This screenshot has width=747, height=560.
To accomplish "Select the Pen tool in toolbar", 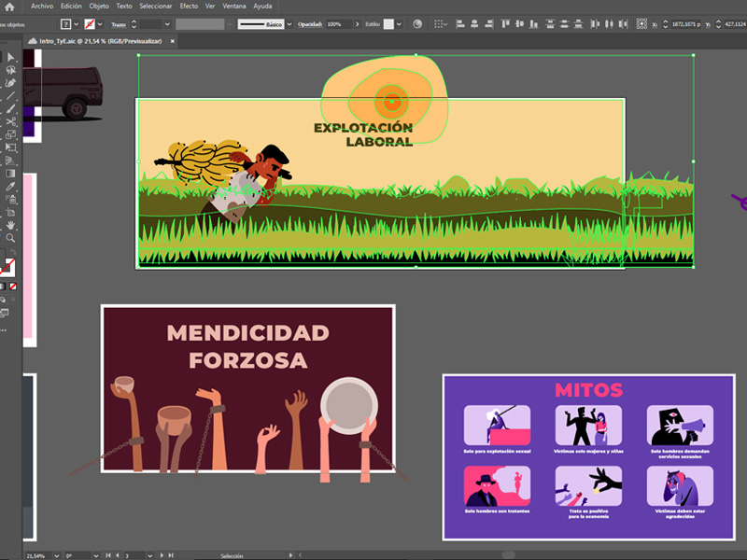I will pos(10,83).
